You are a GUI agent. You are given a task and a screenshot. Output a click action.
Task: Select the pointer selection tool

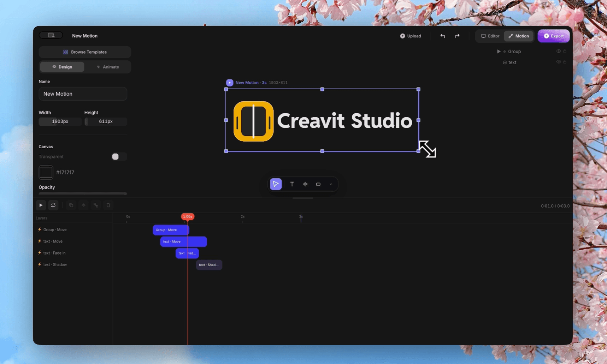pos(276,184)
